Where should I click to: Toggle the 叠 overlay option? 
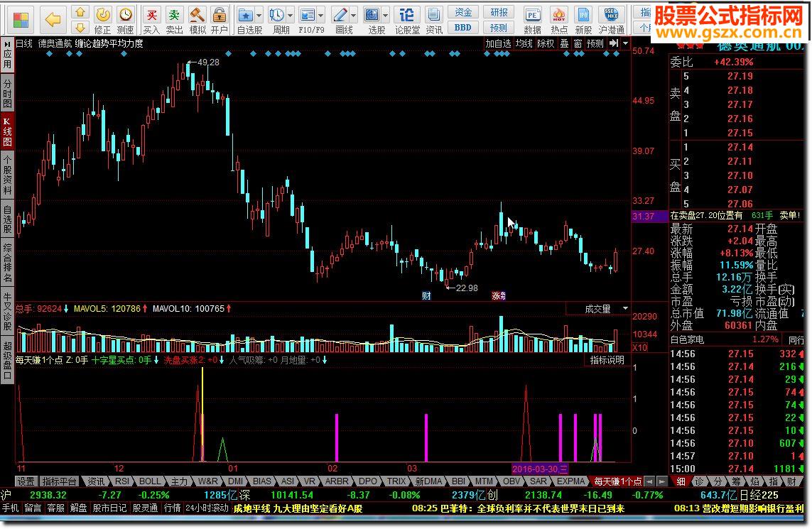point(565,43)
